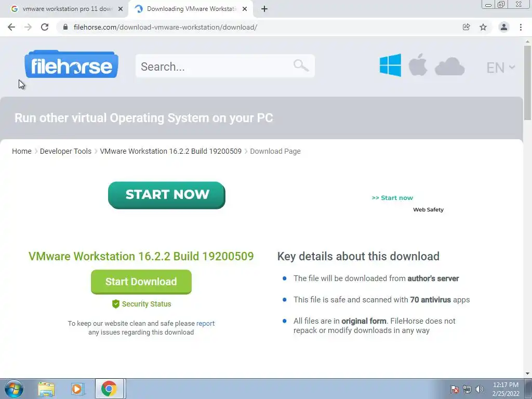The image size is (532, 399).
Task: Expand the EN language dropdown
Action: (500, 68)
